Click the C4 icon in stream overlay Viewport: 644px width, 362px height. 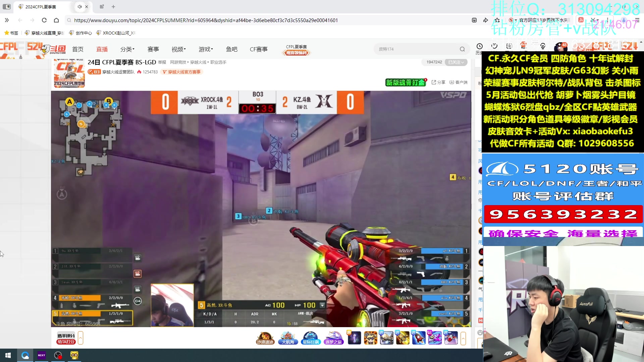[x=138, y=301]
